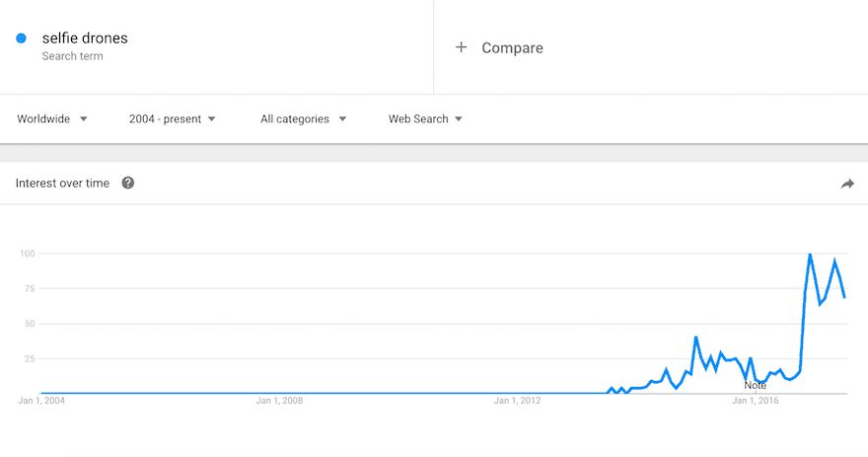Click the Interest over time heading
This screenshot has height=457, width=868.
point(62,184)
